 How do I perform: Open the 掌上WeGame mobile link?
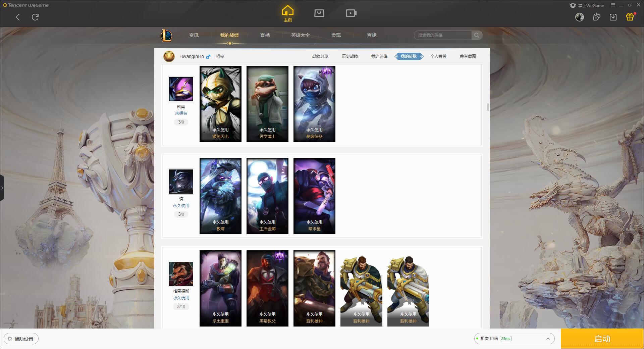pyautogui.click(x=587, y=5)
